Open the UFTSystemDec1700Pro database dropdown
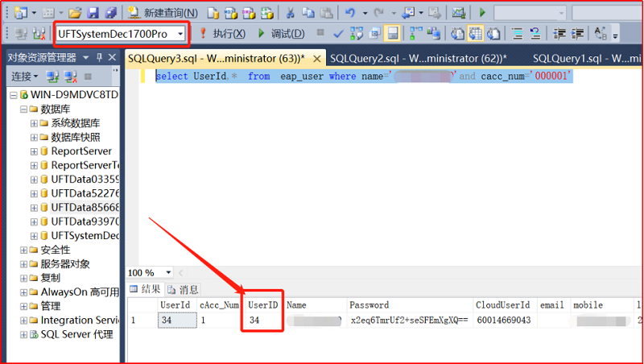The image size is (644, 364). tap(179, 34)
